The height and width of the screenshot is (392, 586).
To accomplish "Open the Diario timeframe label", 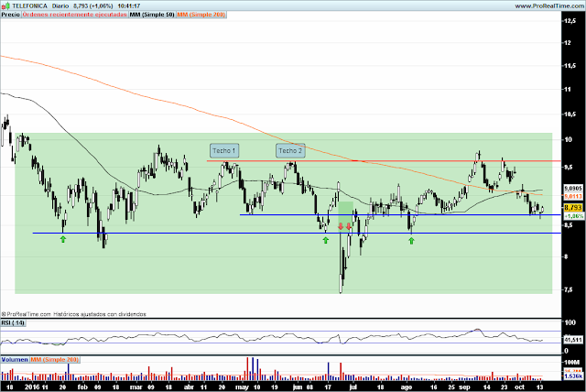I will 60,6.
